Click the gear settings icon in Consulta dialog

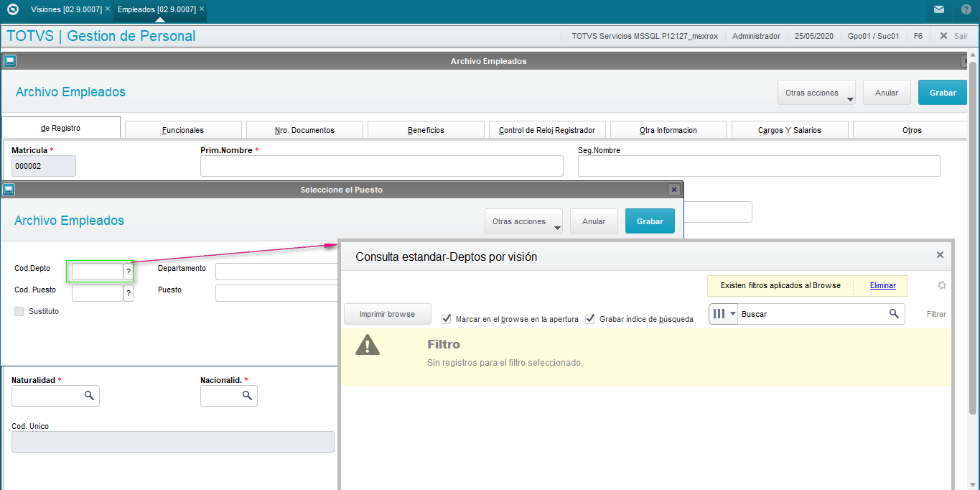pos(942,285)
